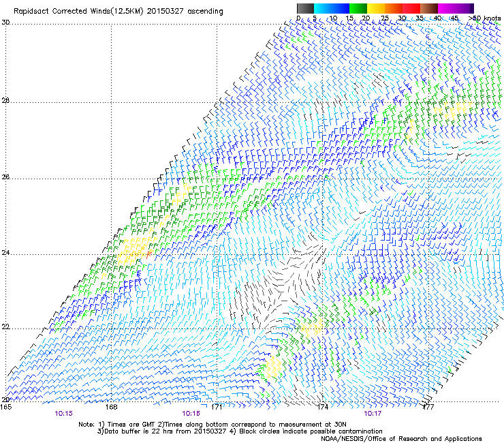Click the date '20150327' in the title
The width and height of the screenshot is (504, 443).
pyautogui.click(x=165, y=12)
